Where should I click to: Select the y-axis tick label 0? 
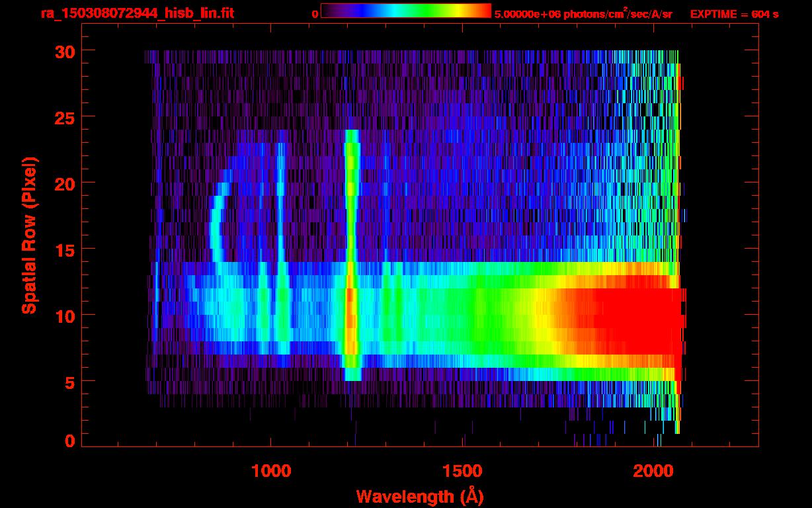(69, 441)
